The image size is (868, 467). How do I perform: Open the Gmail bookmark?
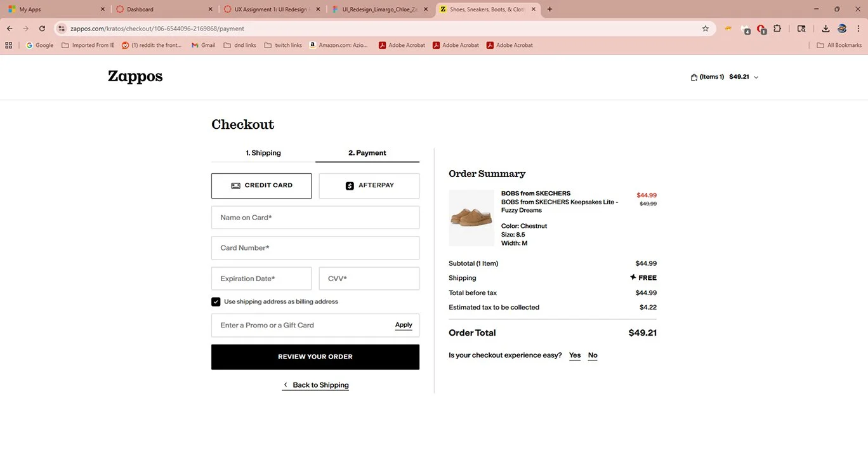[203, 45]
